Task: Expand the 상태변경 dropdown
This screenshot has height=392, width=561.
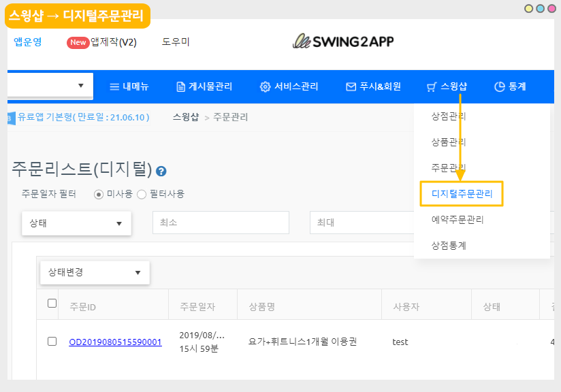Action: point(95,272)
